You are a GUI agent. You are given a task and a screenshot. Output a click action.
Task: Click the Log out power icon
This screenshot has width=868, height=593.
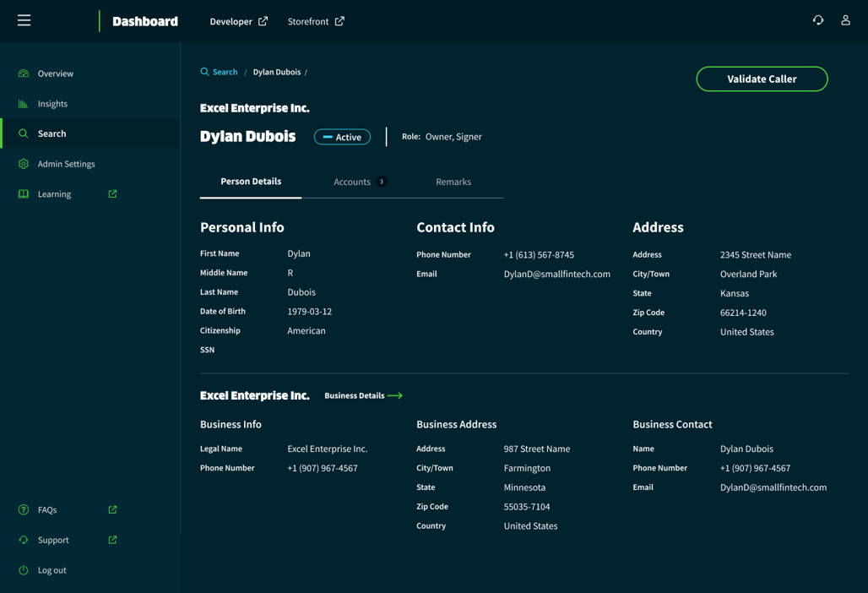[24, 570]
